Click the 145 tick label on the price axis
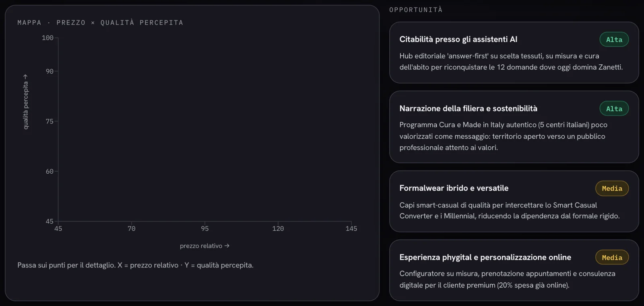 tap(351, 228)
